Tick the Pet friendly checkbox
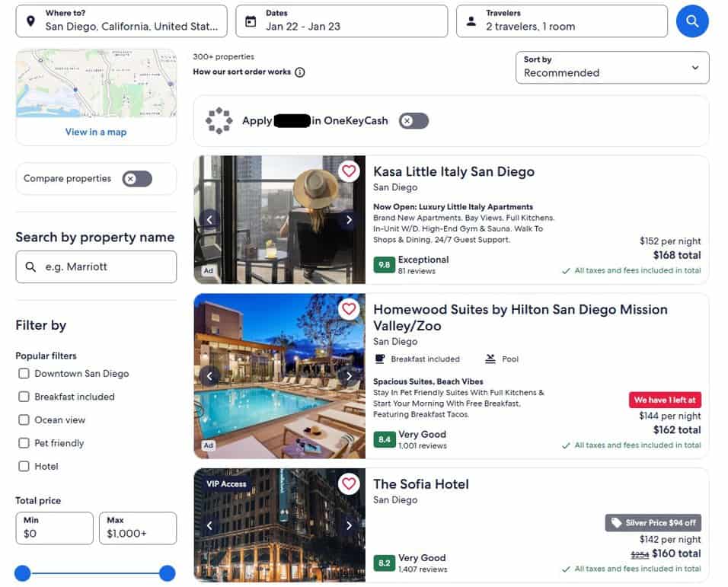This screenshot has height=587, width=728. [24, 443]
